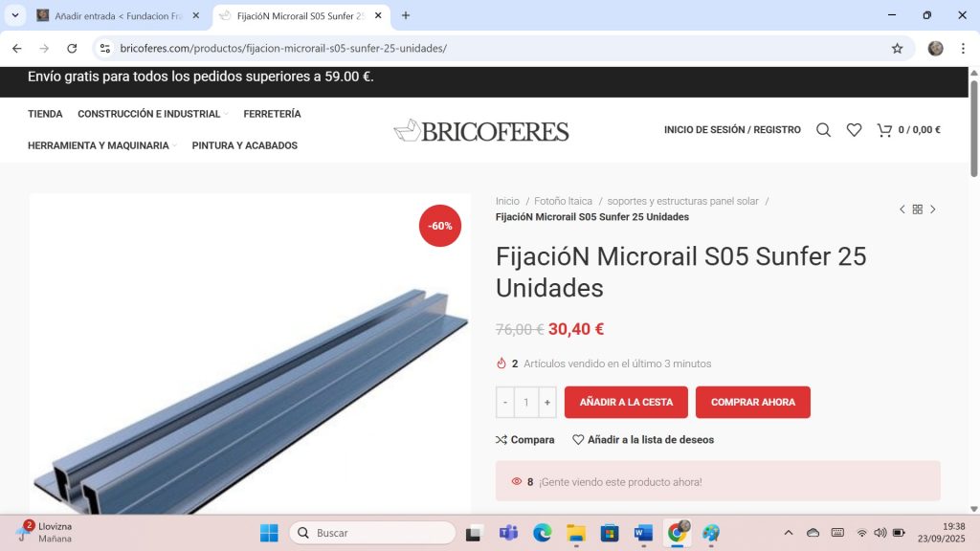
Task: Open the tab search dropdown arrow
Action: coord(15,15)
